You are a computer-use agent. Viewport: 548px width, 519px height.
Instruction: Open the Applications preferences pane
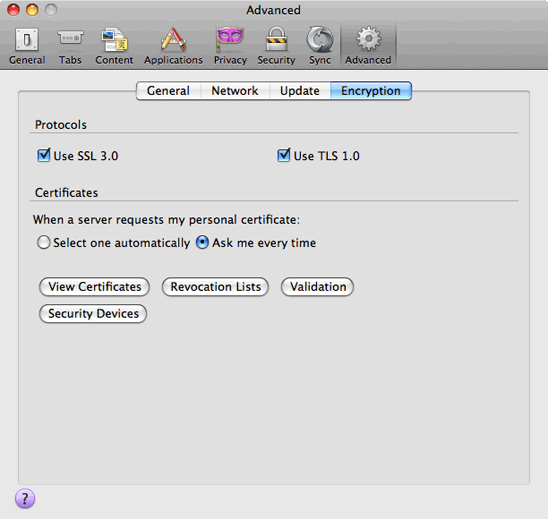(x=173, y=46)
